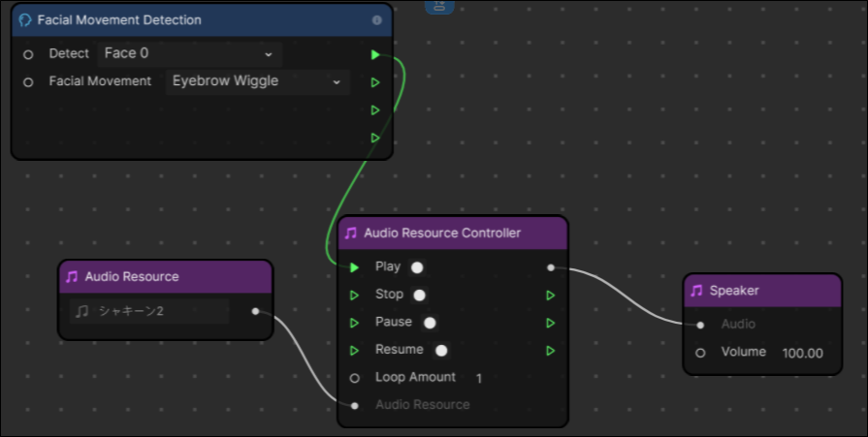Click the music note icon on Audio Resource node

point(72,276)
